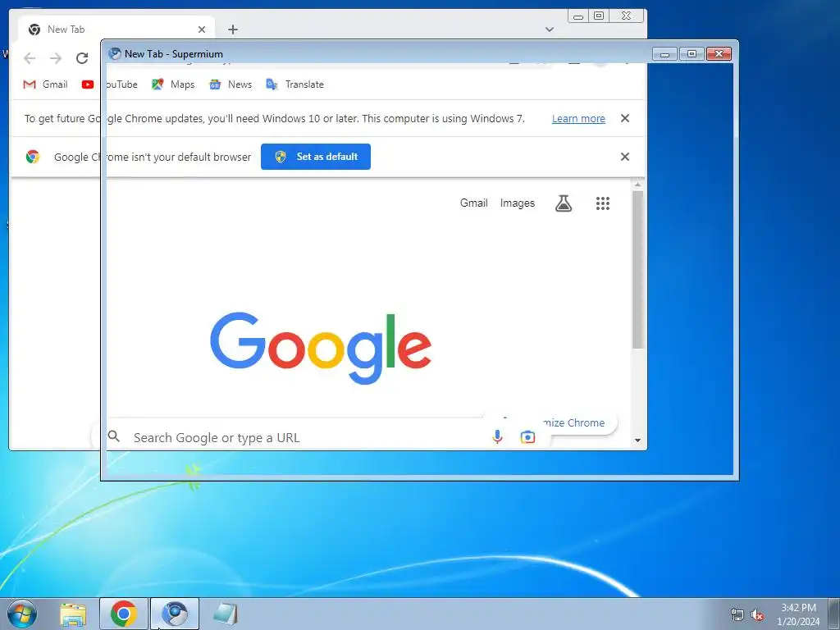
Task: Restore the Chrome window
Action: [599, 16]
